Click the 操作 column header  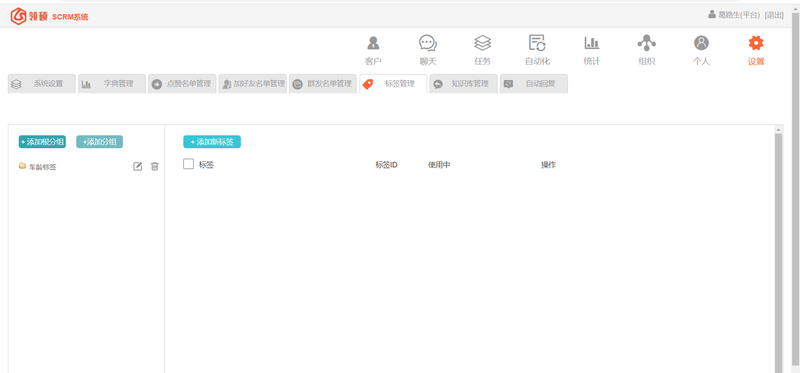548,165
